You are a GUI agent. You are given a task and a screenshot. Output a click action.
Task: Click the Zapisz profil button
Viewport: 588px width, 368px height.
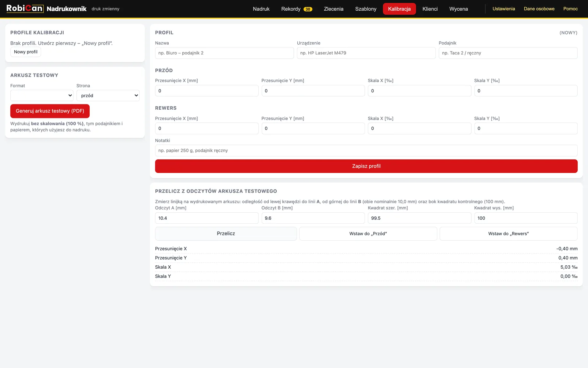(366, 166)
